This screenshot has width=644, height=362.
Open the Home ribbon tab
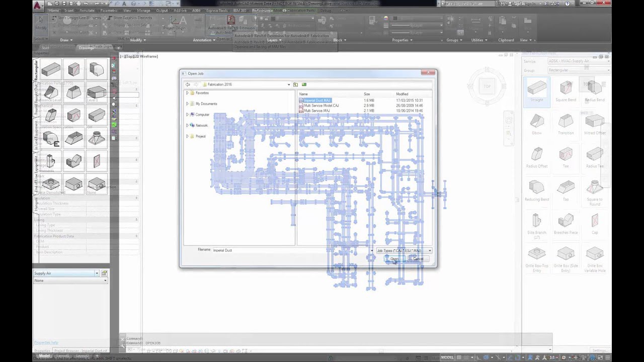tap(54, 11)
